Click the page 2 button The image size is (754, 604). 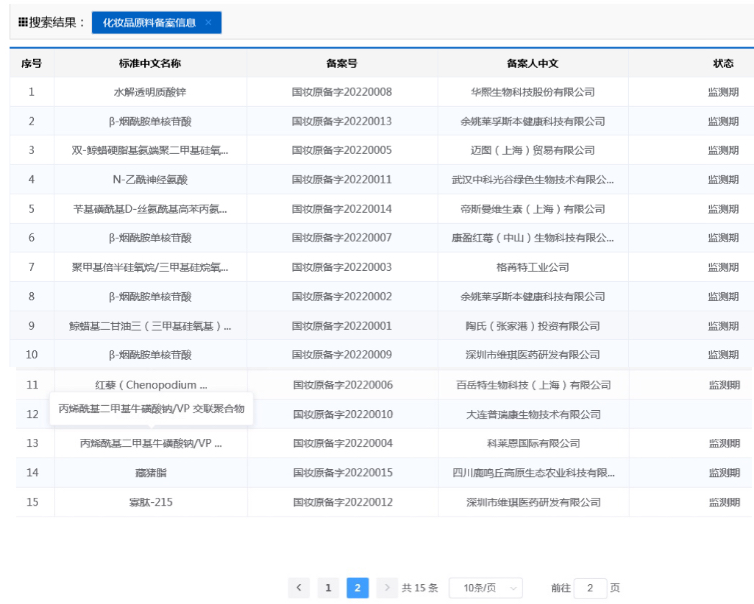(357, 588)
